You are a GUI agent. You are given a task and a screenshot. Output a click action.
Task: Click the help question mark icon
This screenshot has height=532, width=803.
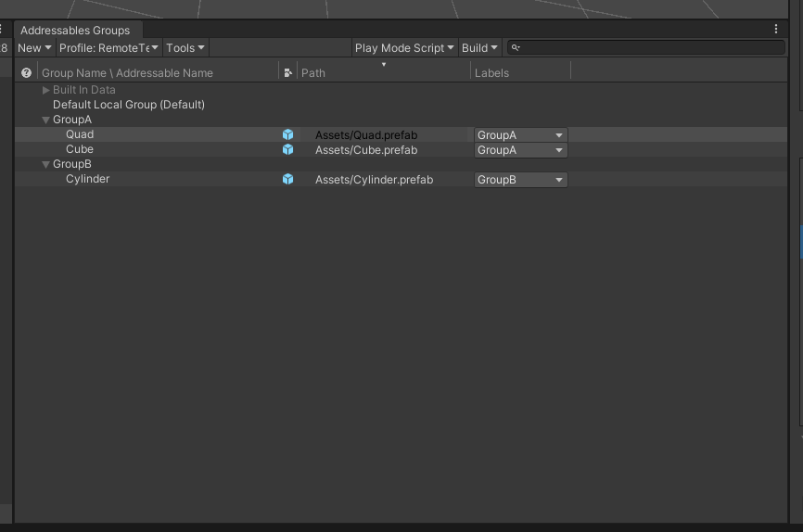pyautogui.click(x=26, y=72)
